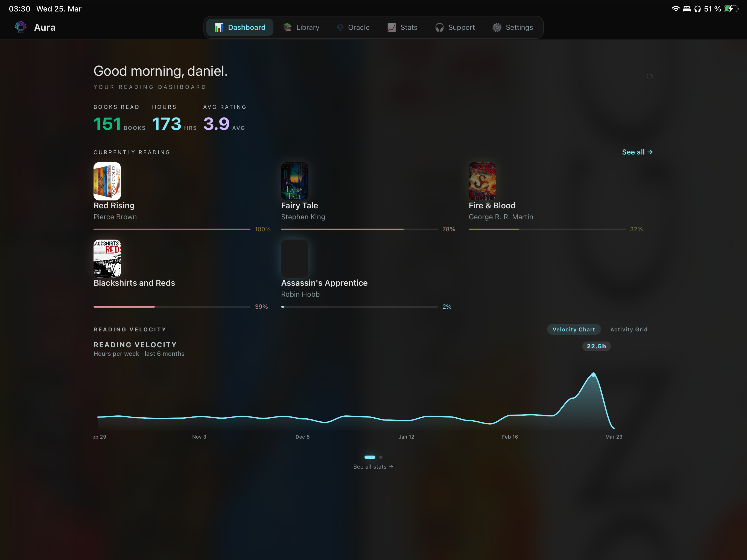Tap the 03:30 clock in status bar

20,9
